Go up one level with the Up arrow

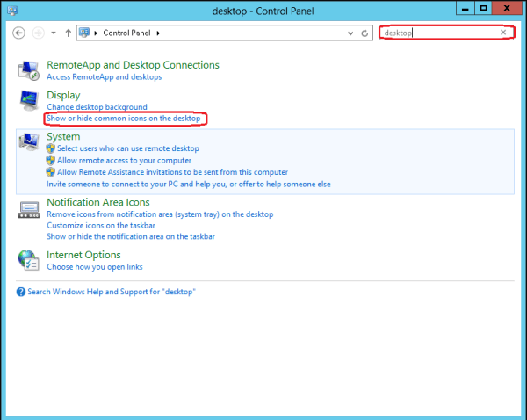click(x=69, y=33)
